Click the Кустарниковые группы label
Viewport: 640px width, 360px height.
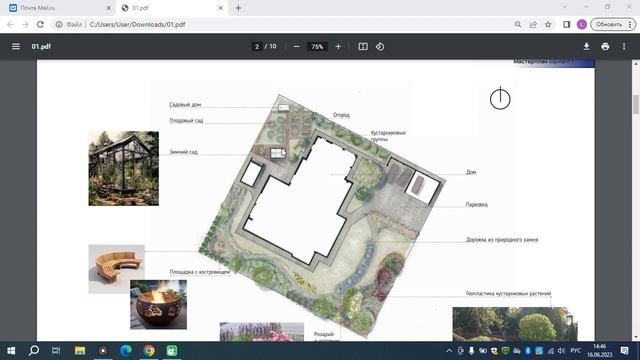[388, 136]
